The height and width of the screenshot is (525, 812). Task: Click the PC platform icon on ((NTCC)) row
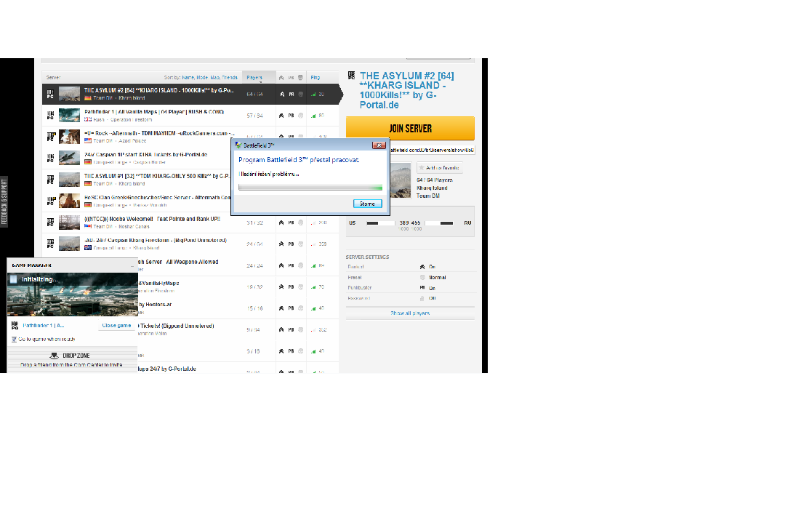tap(50, 223)
